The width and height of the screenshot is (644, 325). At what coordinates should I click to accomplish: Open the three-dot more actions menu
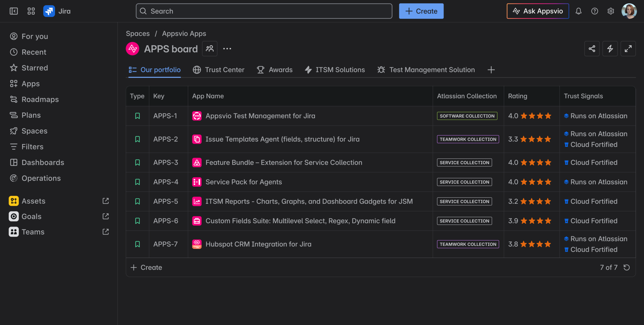tap(227, 49)
